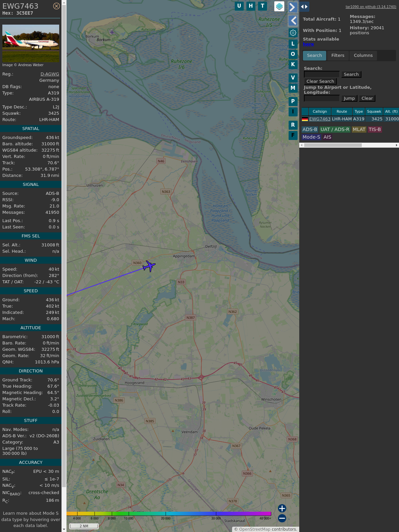Click the Squawk value 3425 in info panel
The image size is (399, 532).
[x=54, y=113]
